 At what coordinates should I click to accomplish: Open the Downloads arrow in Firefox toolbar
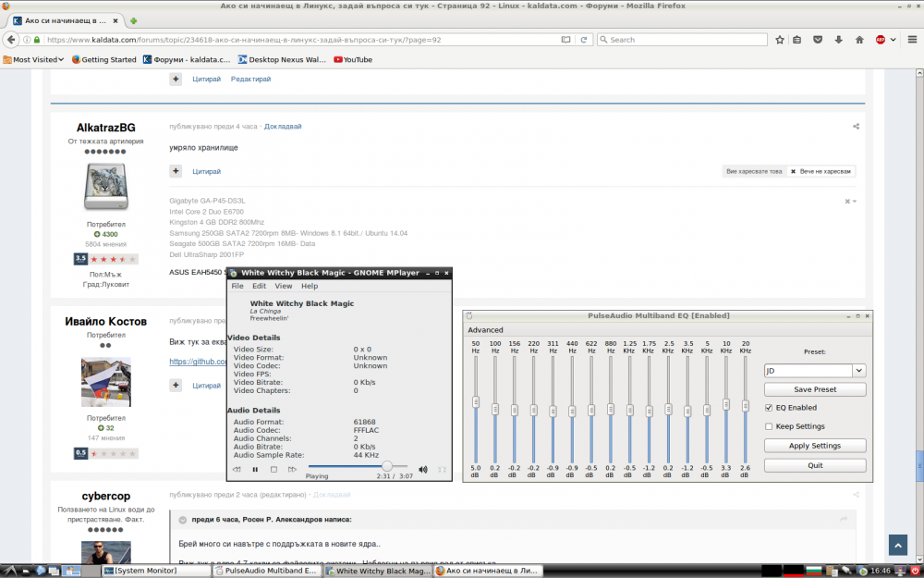click(x=839, y=40)
